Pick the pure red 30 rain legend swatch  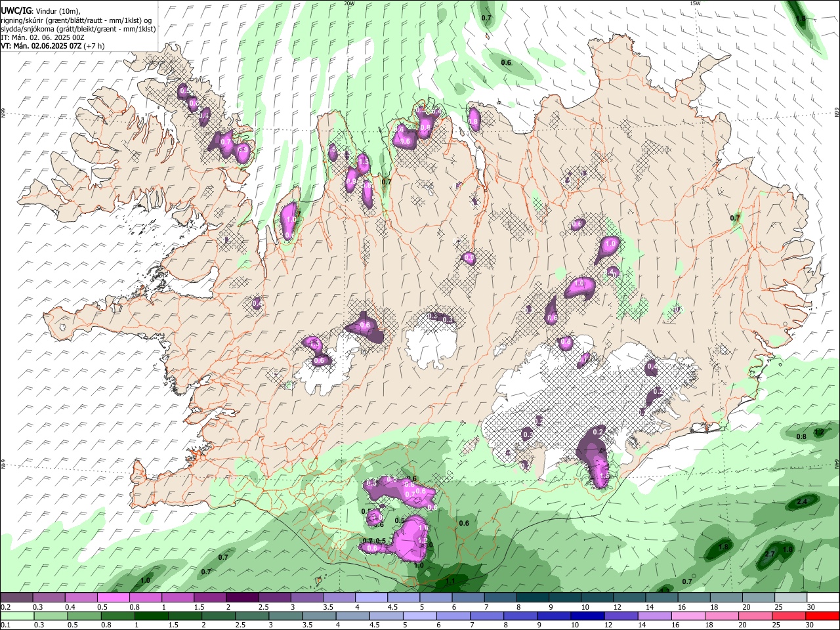click(824, 616)
